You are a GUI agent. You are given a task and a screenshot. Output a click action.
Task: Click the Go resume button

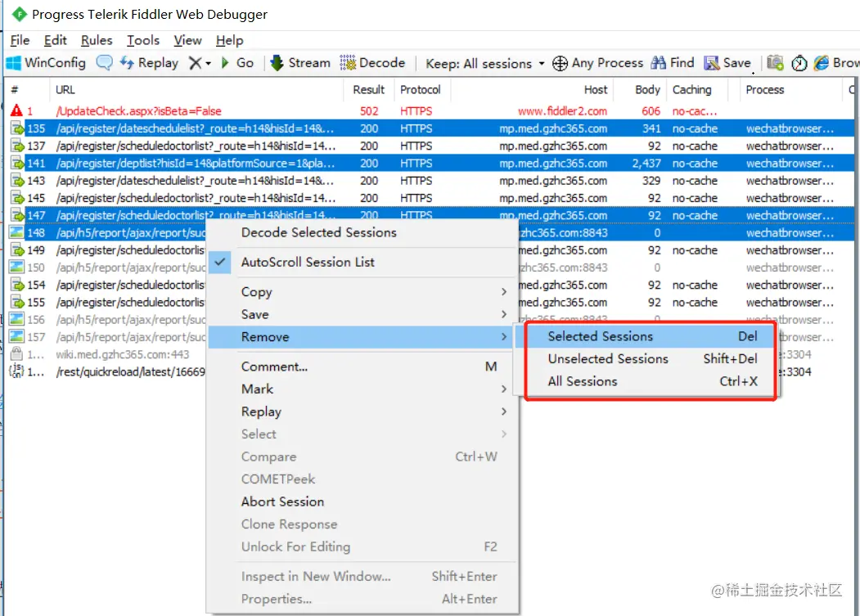[x=237, y=63]
